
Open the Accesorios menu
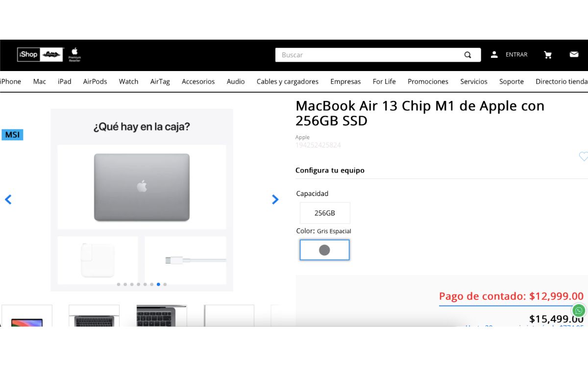198,81
